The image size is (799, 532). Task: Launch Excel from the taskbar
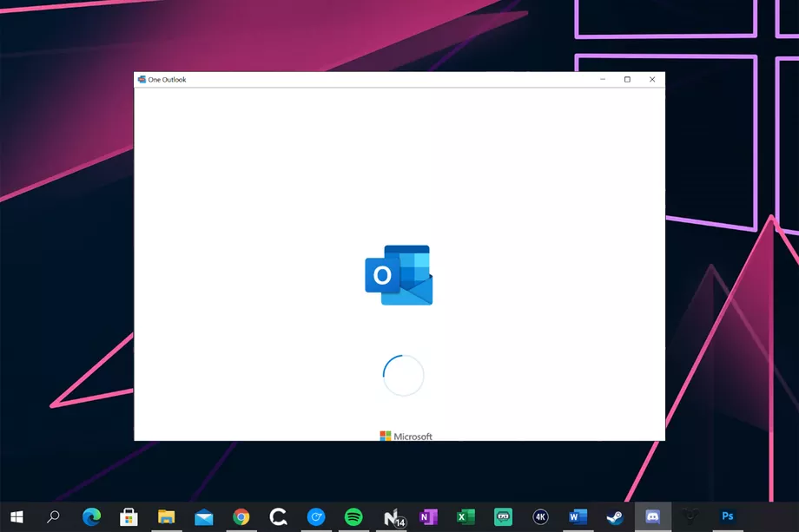point(466,517)
